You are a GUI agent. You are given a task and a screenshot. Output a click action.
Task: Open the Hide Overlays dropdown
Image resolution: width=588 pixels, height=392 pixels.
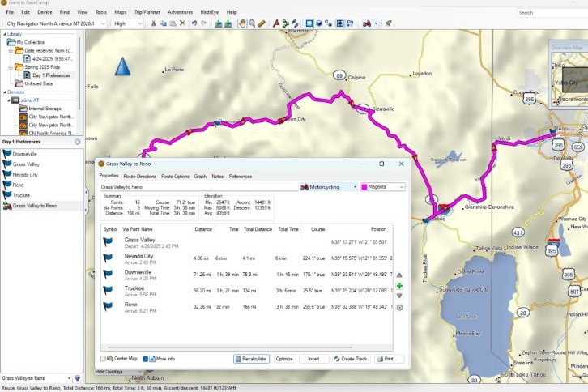tap(119, 372)
